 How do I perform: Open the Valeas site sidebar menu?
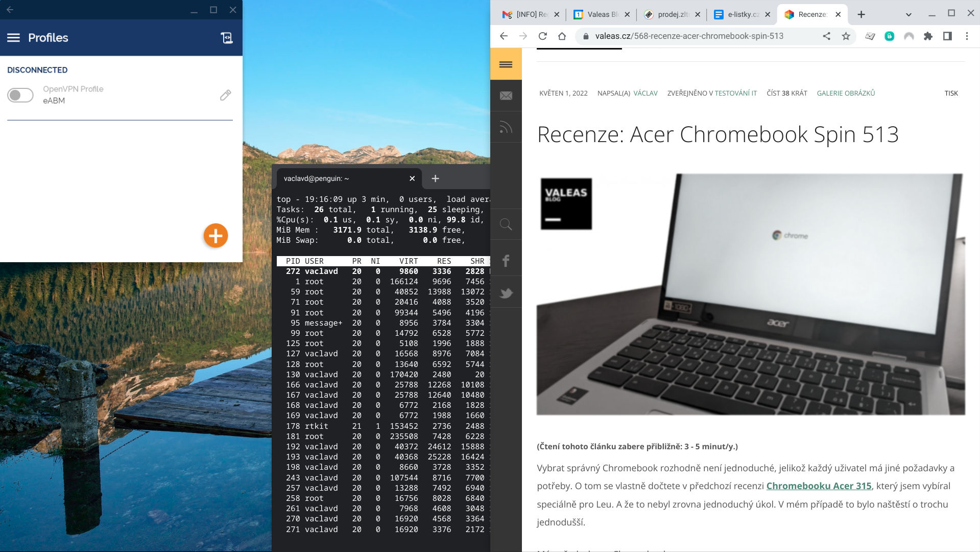(x=506, y=64)
